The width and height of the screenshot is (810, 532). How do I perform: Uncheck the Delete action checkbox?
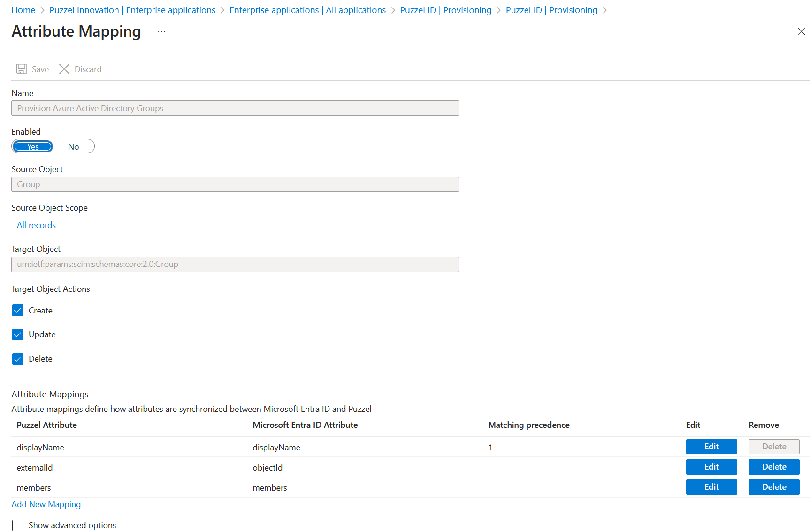pos(18,359)
